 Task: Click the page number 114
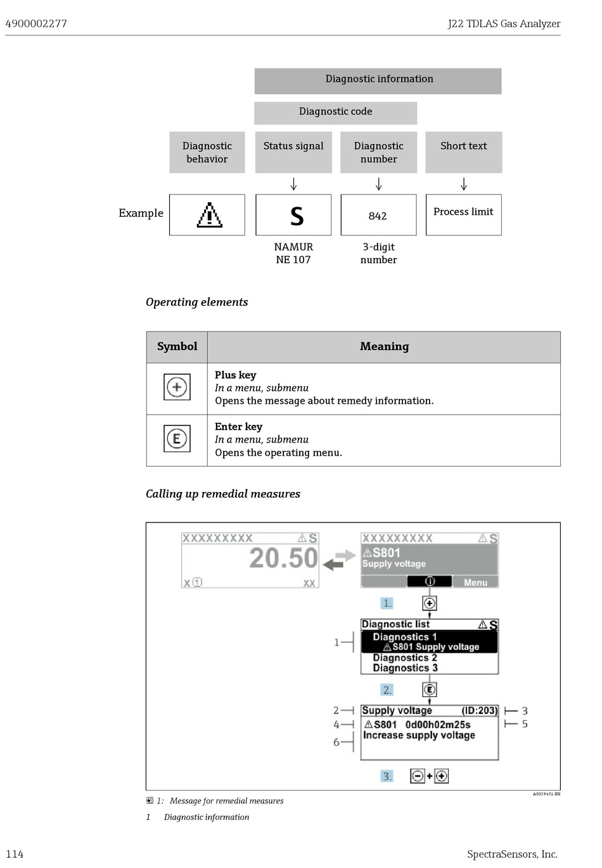click(x=15, y=854)
